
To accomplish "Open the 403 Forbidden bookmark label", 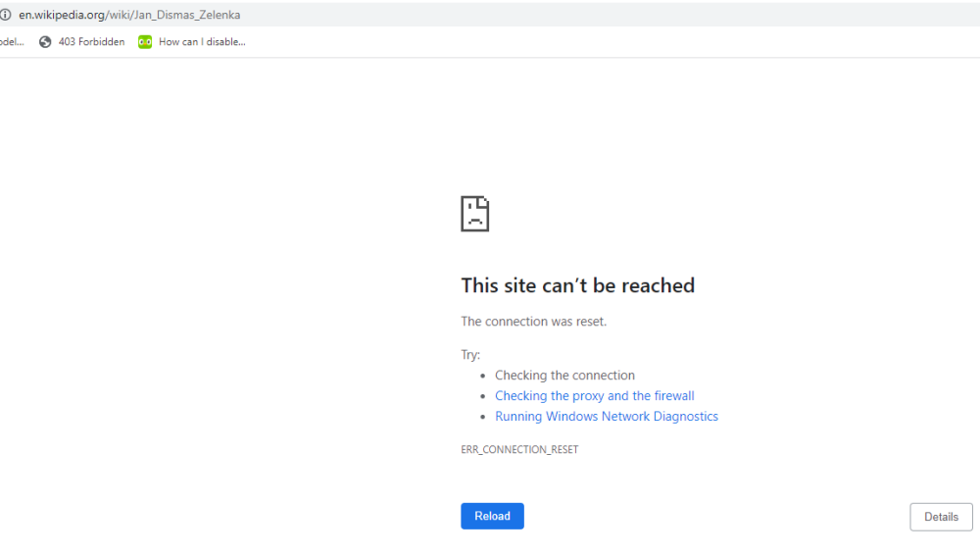I will (x=91, y=42).
